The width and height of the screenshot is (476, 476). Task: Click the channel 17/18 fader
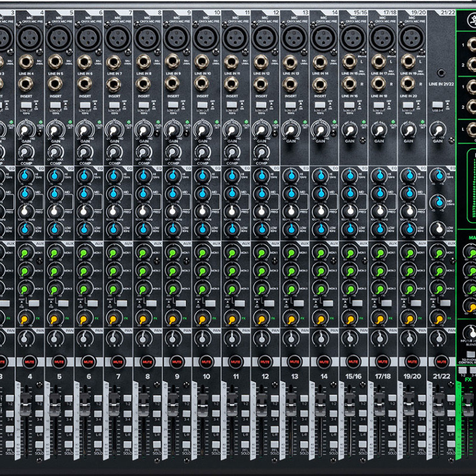coord(379,405)
